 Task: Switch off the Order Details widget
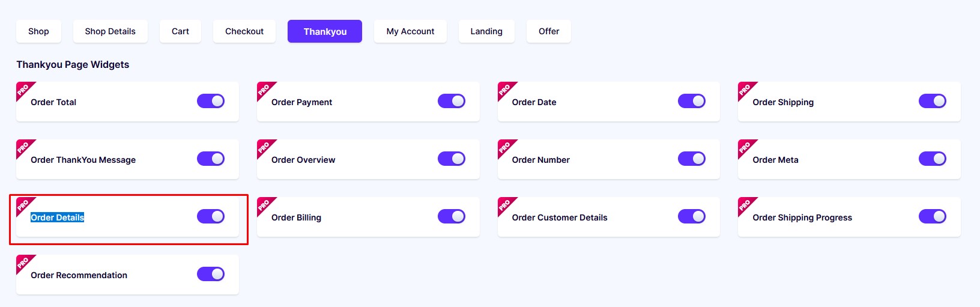pyautogui.click(x=211, y=216)
